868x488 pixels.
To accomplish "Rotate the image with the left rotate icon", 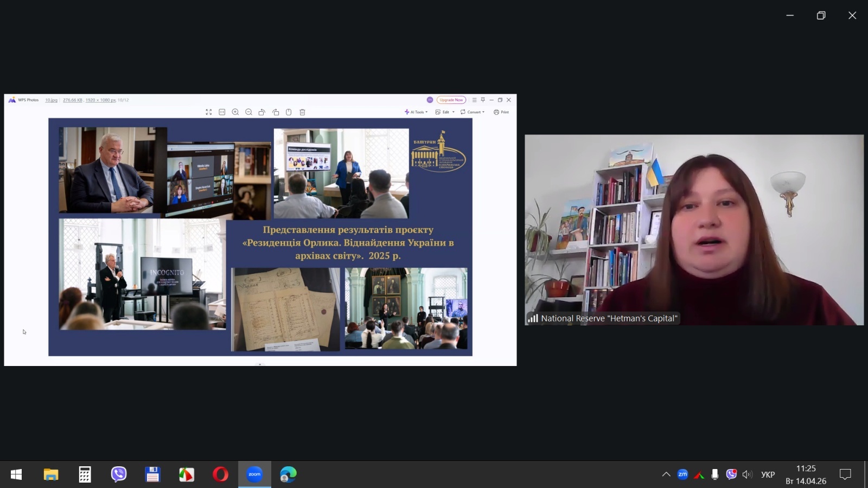I will tap(262, 112).
